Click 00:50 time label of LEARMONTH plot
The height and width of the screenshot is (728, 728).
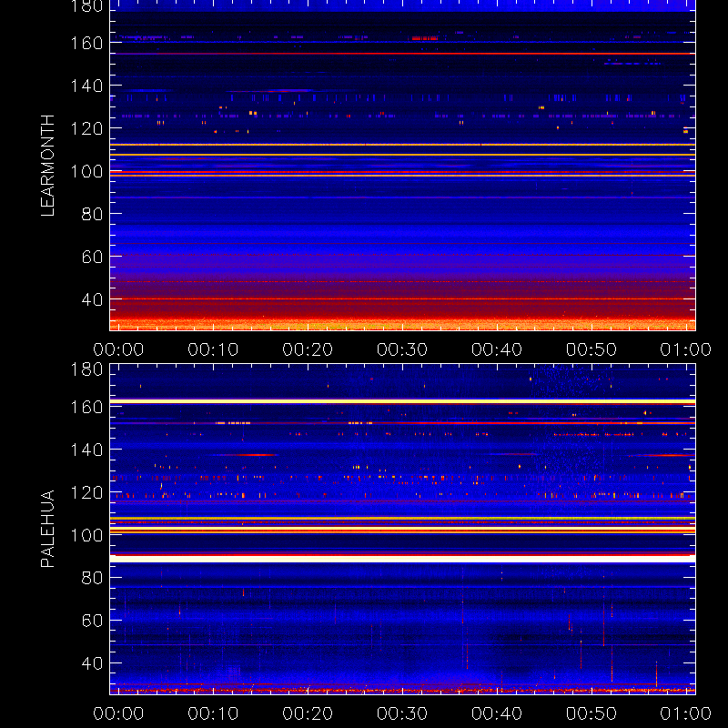click(591, 349)
